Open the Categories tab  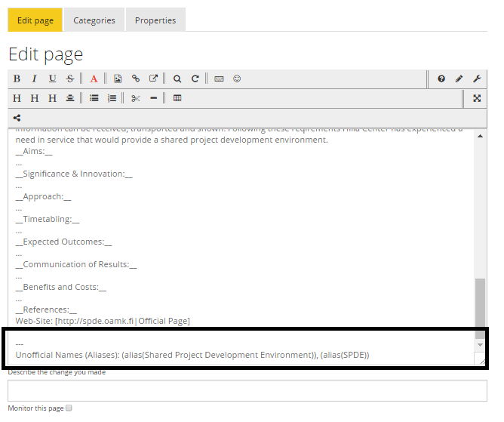[x=94, y=20]
